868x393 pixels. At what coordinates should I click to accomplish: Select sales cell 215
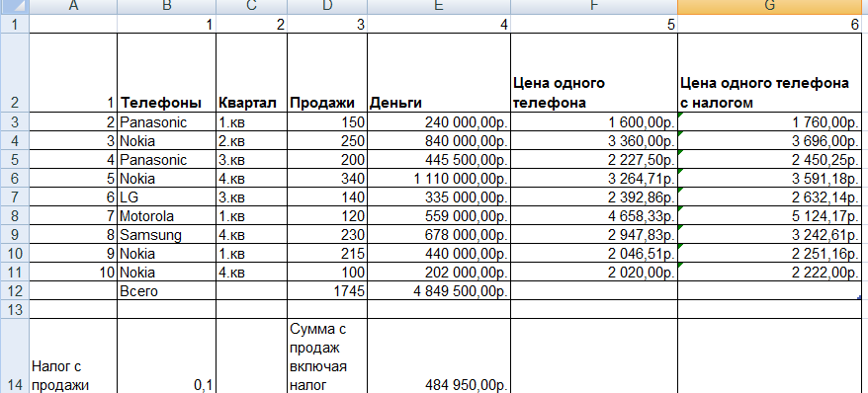click(327, 254)
